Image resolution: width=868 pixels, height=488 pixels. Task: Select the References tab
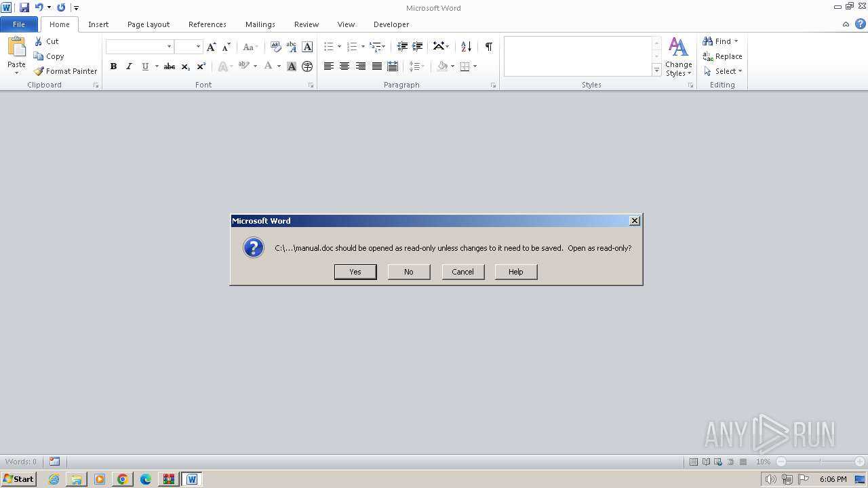click(x=208, y=24)
